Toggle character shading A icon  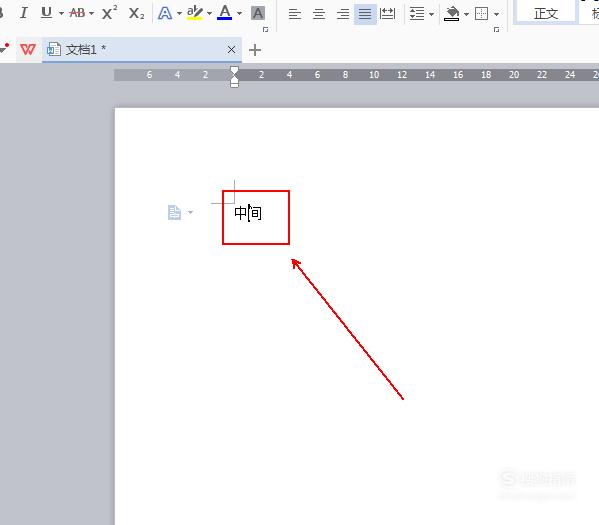pos(258,13)
